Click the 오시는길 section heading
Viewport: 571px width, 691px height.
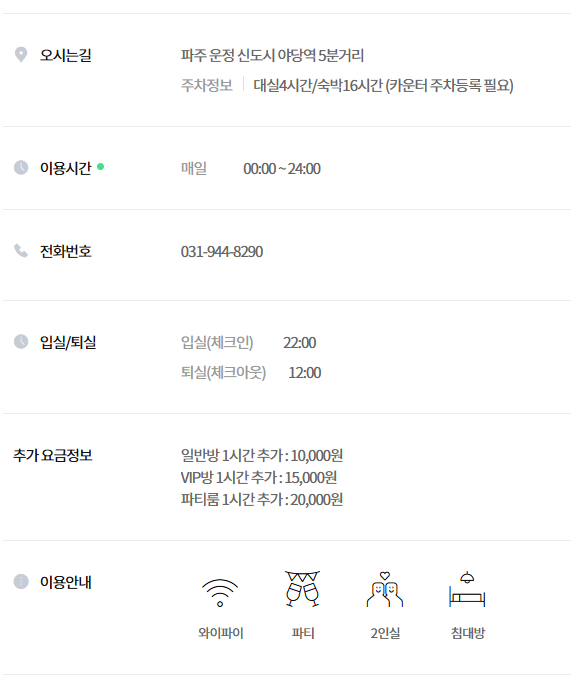(65, 55)
